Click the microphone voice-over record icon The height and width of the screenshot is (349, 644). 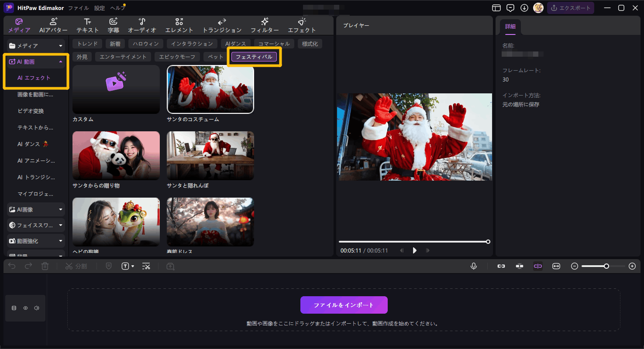(474, 266)
